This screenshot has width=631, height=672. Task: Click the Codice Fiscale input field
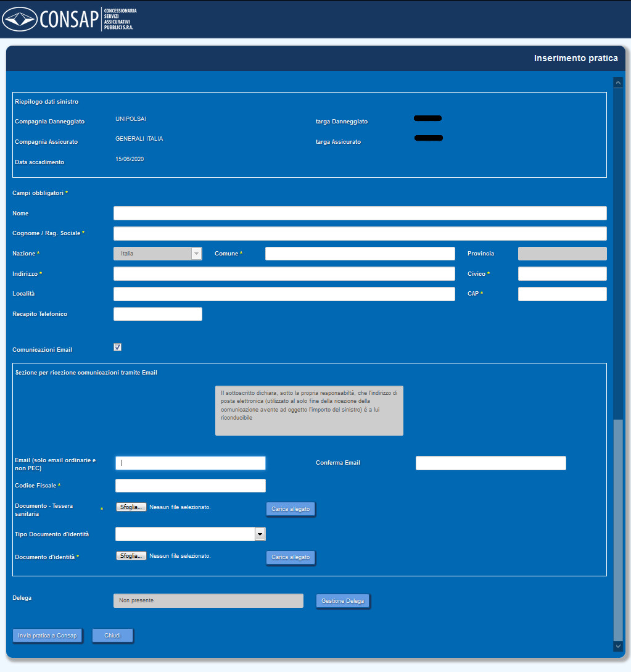pos(190,486)
